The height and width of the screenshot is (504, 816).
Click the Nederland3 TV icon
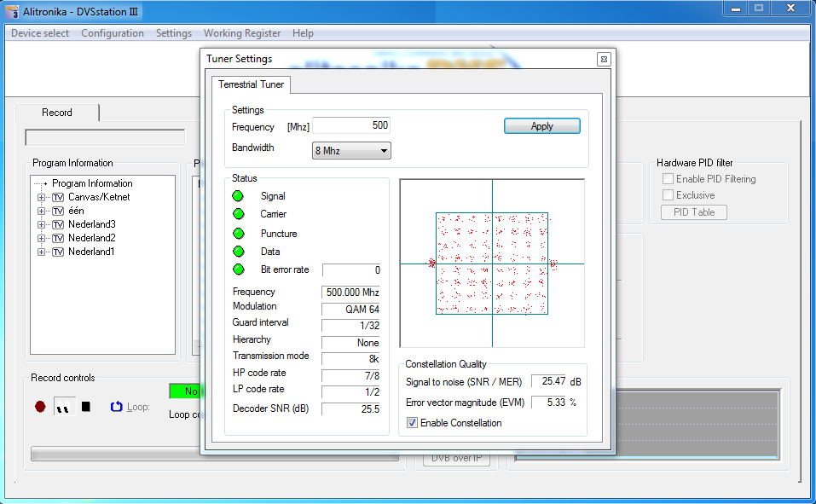(58, 224)
